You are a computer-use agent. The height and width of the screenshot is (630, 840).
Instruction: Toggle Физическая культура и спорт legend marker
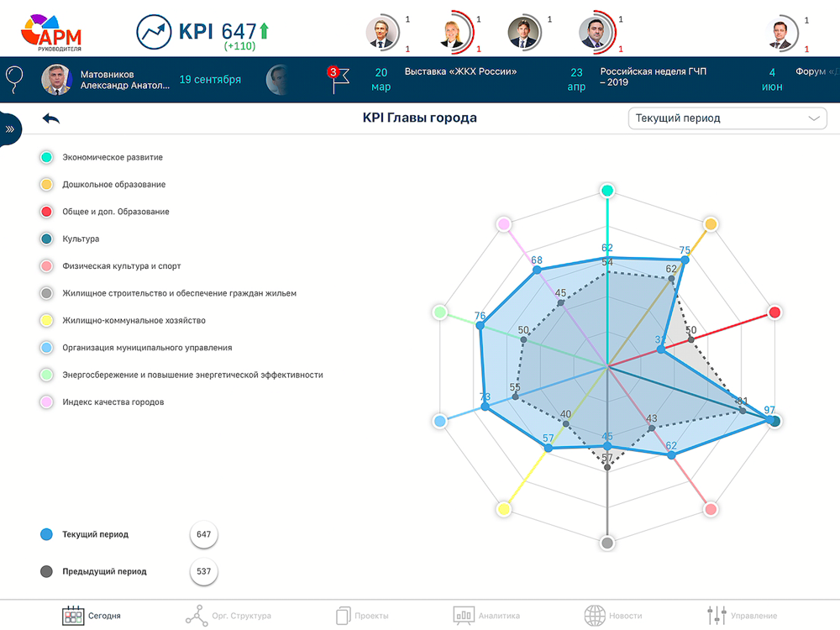click(x=46, y=265)
